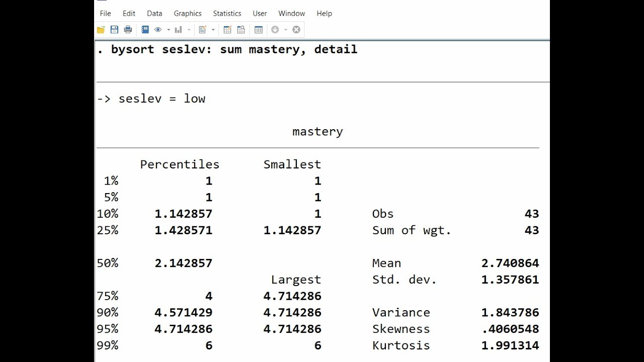Click the 'Variance' label
Image resolution: width=644 pixels, height=362 pixels.
click(x=401, y=312)
